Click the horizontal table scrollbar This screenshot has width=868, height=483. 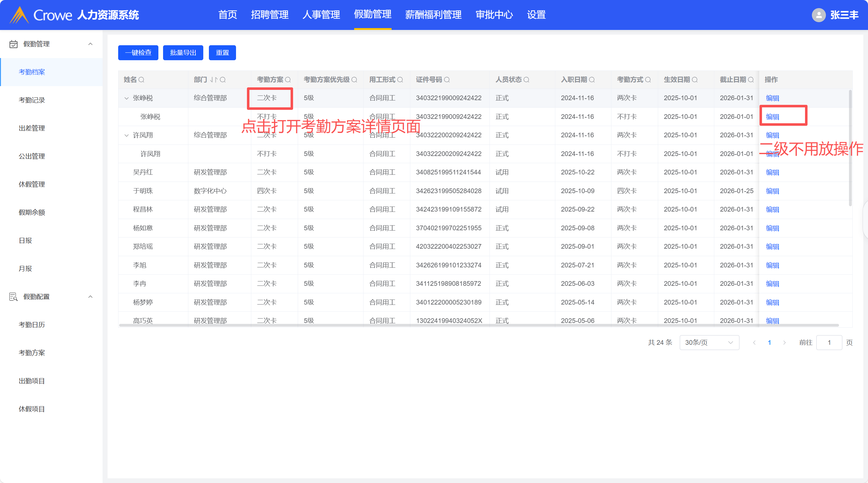click(x=479, y=325)
